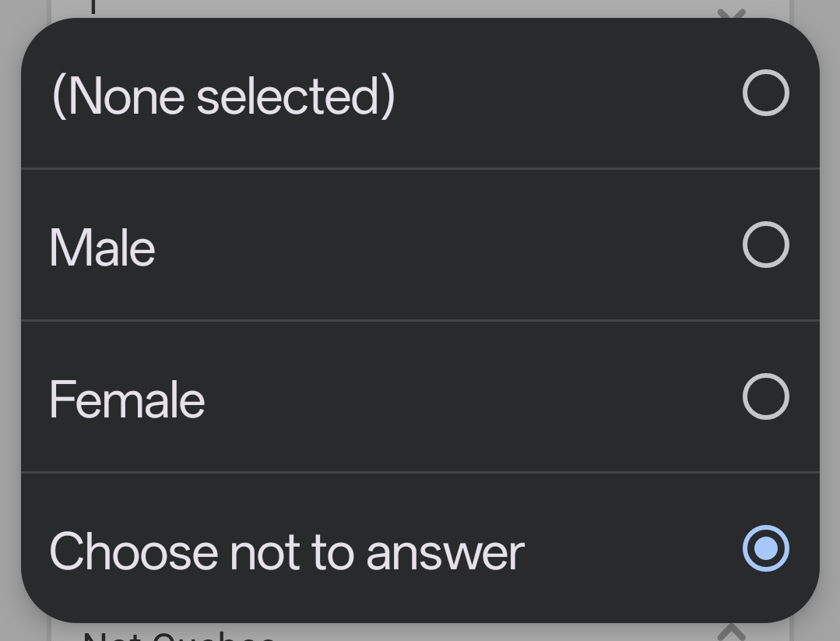Click the "Choose not to answer" label
The image size is (840, 641).
pyautogui.click(x=286, y=552)
